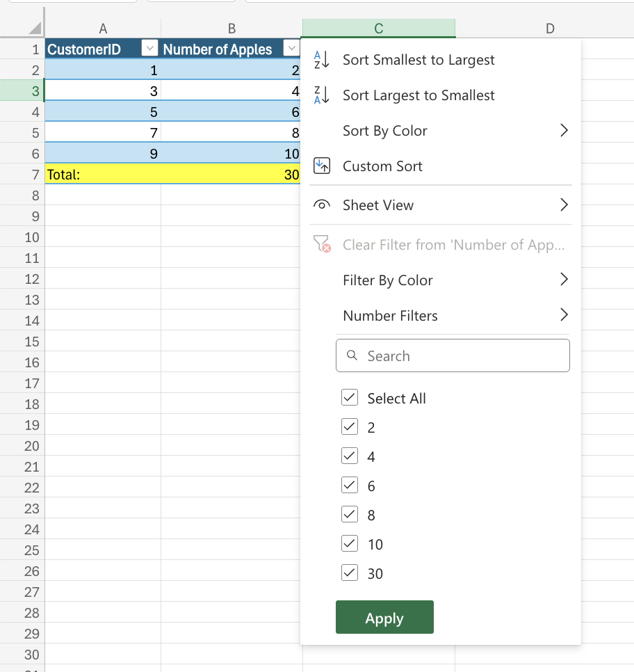Click the Sheet View eye icon

point(322,205)
